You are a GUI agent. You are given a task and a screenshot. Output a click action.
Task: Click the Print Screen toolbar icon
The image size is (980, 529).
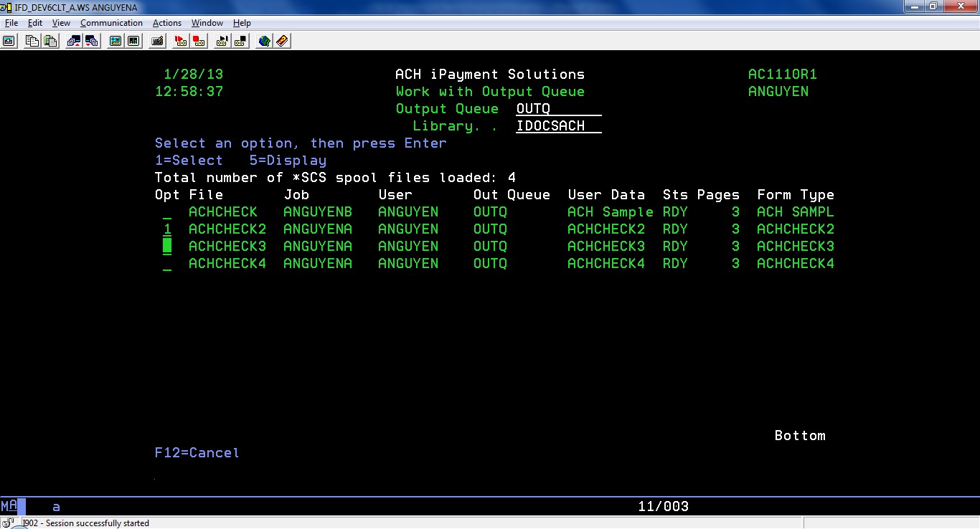pos(9,41)
